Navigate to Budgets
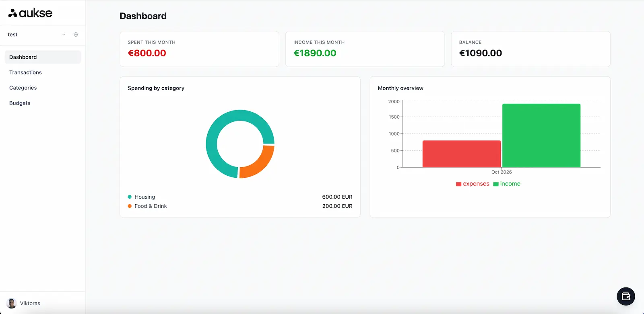 click(x=43, y=103)
